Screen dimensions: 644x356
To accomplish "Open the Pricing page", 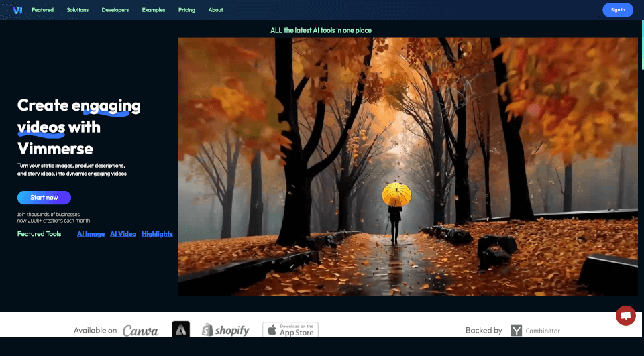I will pyautogui.click(x=186, y=10).
